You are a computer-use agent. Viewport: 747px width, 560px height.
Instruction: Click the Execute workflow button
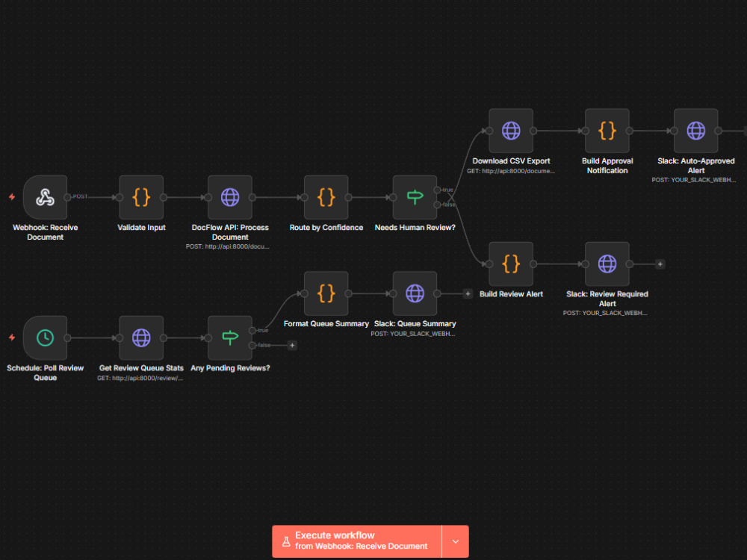click(357, 541)
